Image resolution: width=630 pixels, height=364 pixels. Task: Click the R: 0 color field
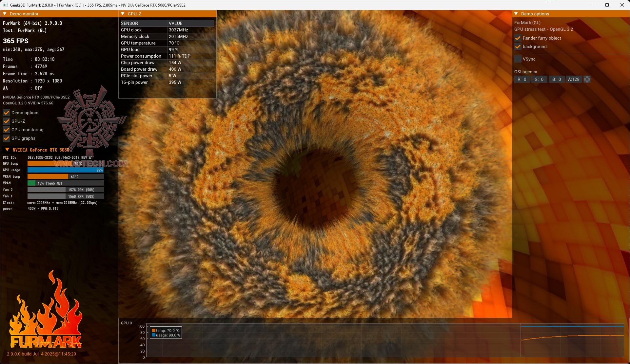pyautogui.click(x=522, y=79)
